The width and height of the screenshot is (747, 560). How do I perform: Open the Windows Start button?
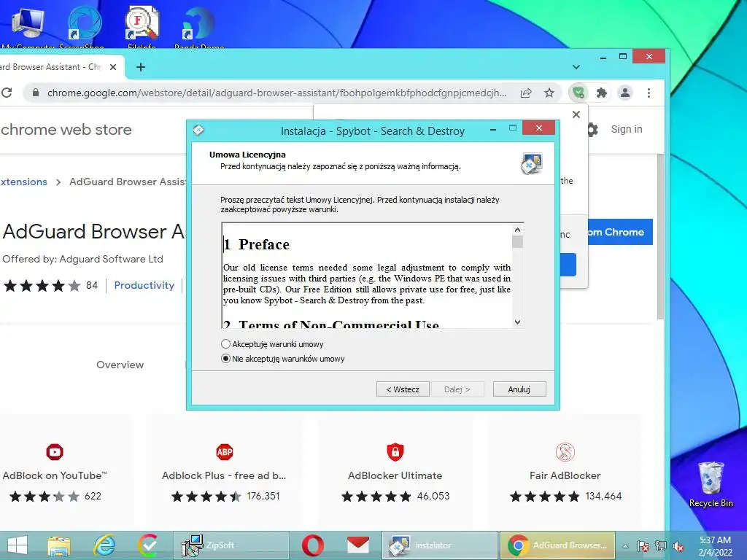click(x=18, y=545)
